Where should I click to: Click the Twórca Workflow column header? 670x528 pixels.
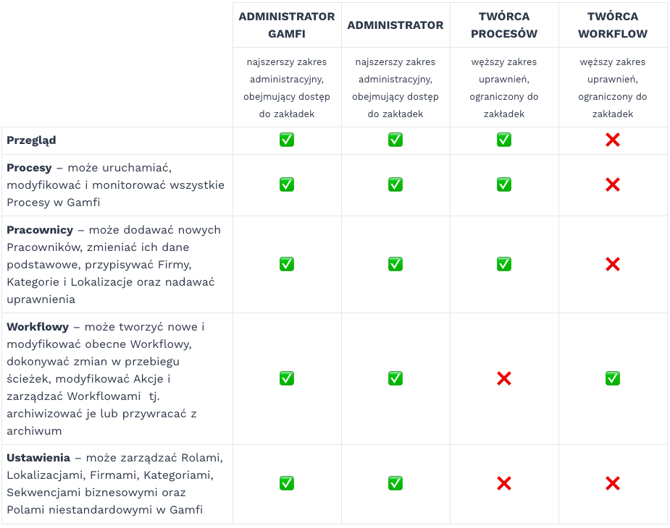tap(613, 25)
